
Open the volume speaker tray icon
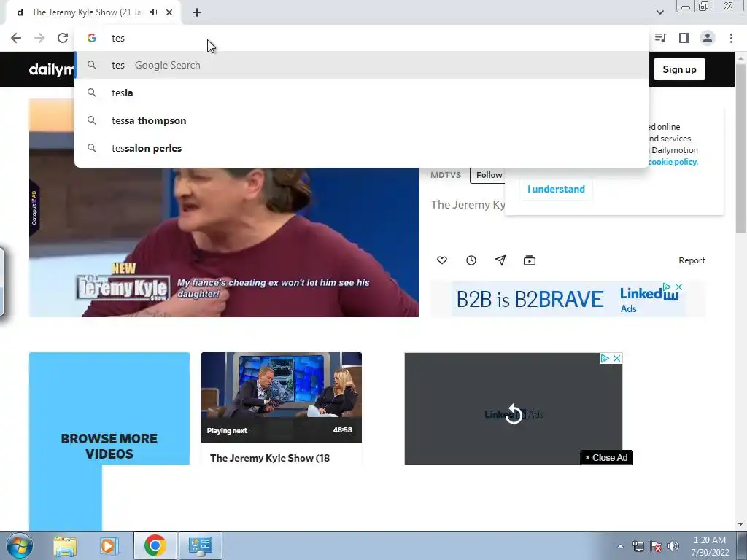pos(673,546)
